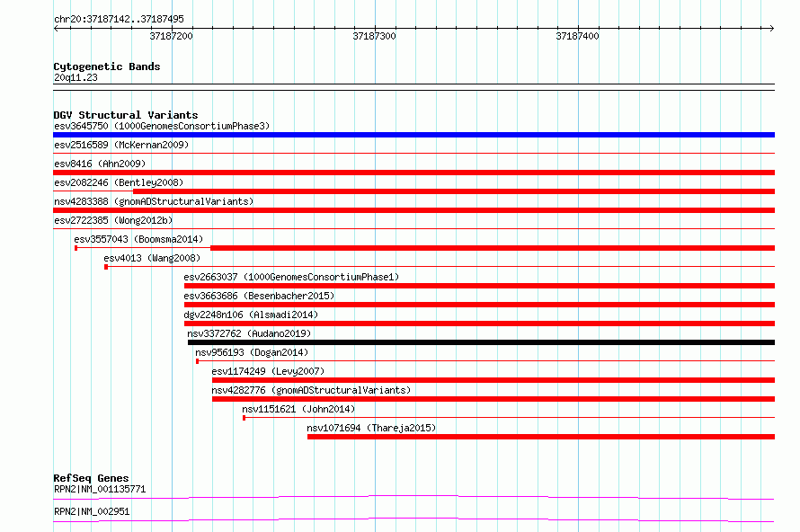Screen dimensions: 800x532
Task: Click variant label esv3645750 (1000GenomesConsortiumPhase3)
Action: point(162,126)
